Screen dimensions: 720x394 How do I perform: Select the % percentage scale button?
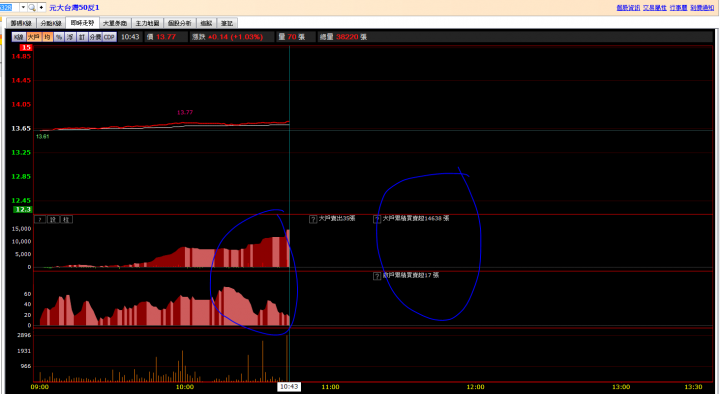click(59, 37)
